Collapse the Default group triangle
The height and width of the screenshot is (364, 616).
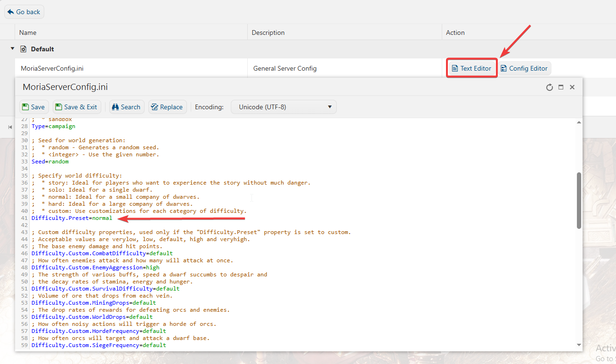coord(12,49)
